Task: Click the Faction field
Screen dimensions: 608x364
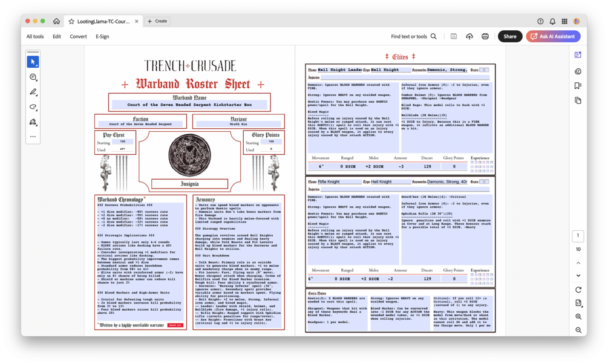Action: point(140,124)
